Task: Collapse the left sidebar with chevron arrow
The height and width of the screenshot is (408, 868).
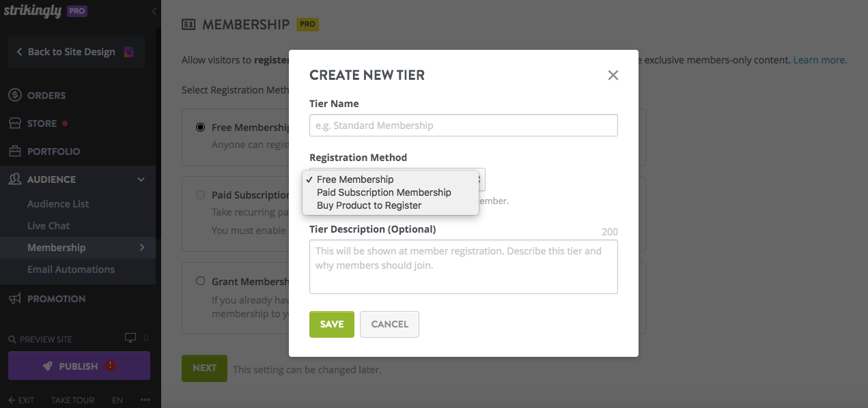Action: click(153, 11)
